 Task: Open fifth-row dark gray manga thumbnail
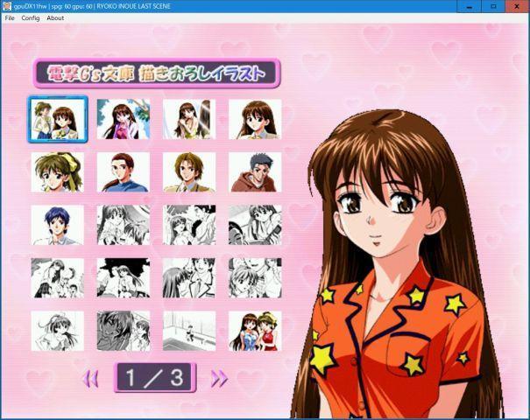124,332
